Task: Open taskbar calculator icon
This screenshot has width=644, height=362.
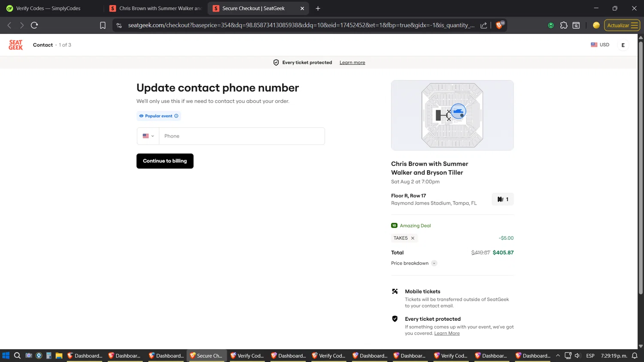Action: [49, 356]
